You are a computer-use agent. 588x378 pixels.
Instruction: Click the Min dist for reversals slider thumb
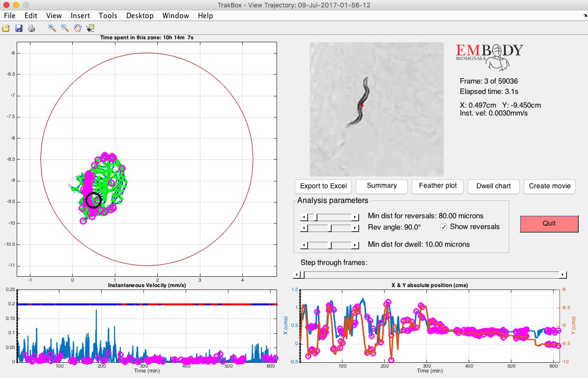click(316, 217)
